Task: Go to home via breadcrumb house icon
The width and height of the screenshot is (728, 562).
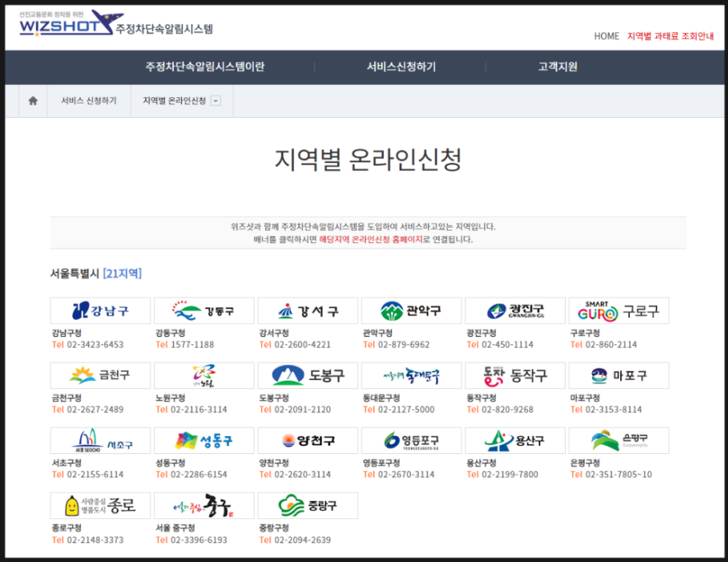Action: pyautogui.click(x=33, y=101)
